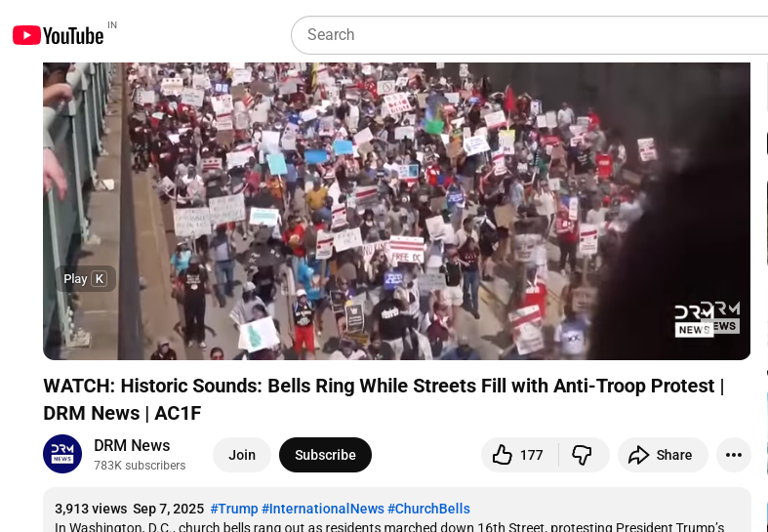The height and width of the screenshot is (532, 768).
Task: Open the #InternationalNews hashtag link
Action: click(323, 509)
